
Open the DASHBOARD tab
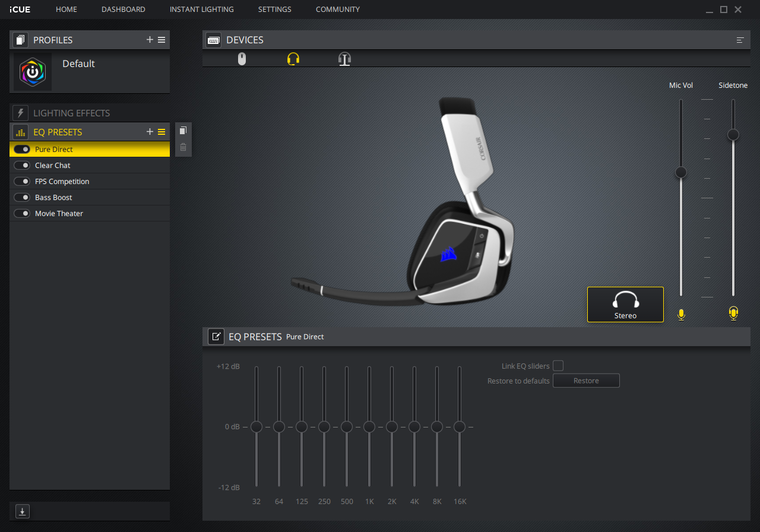[x=123, y=9]
